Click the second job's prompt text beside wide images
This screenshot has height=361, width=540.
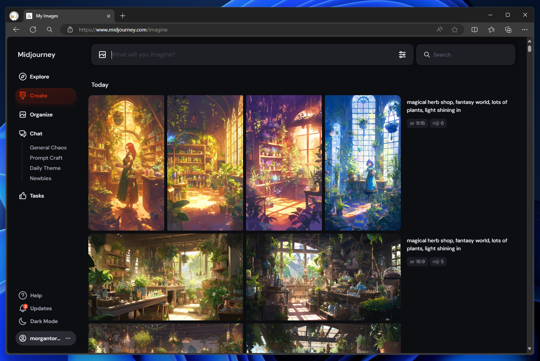(x=457, y=245)
